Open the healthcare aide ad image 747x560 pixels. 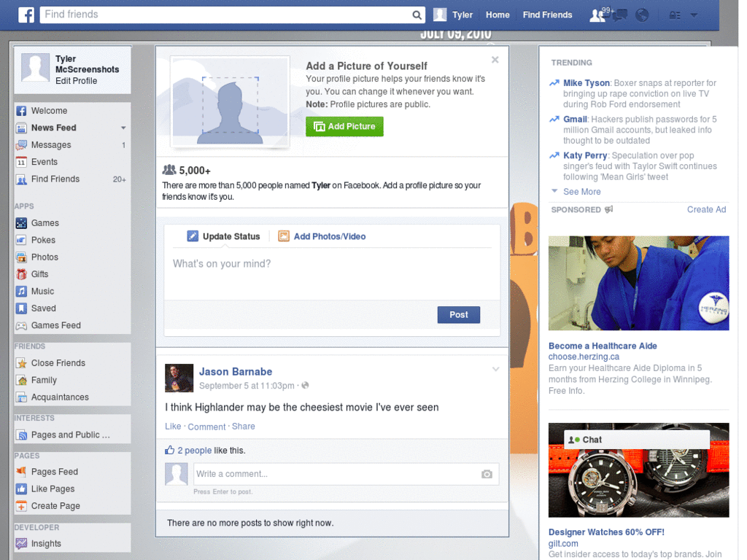point(638,284)
